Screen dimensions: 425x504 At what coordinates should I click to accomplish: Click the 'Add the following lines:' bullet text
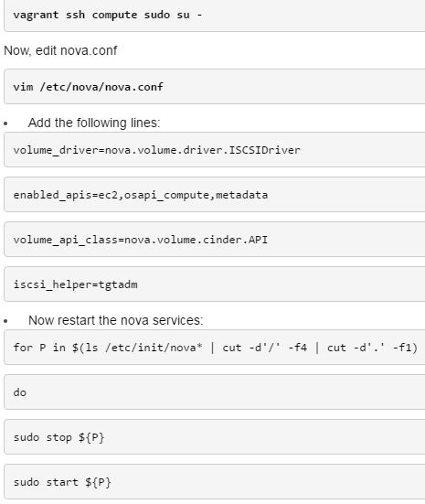[x=94, y=123]
